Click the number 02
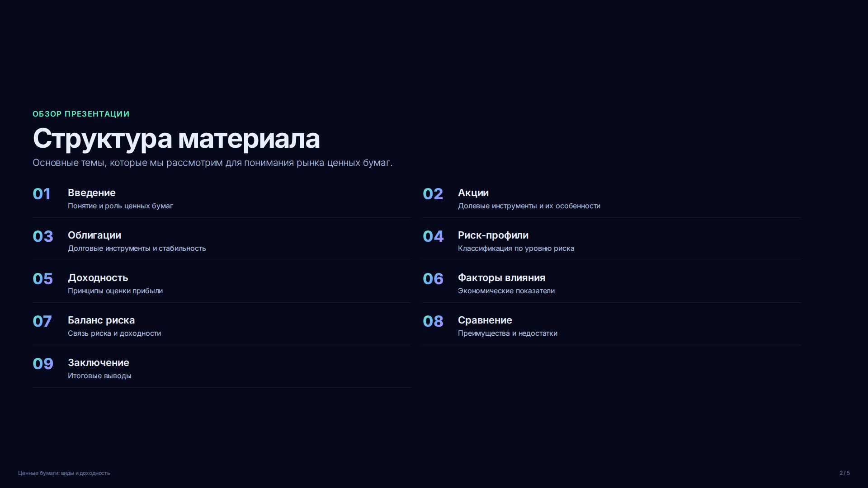868x488 pixels. click(x=433, y=194)
